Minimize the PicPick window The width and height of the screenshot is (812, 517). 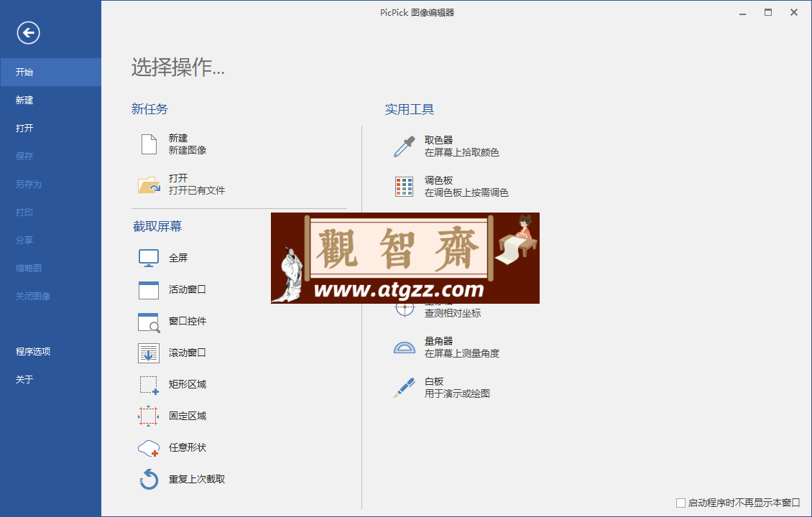(742, 13)
